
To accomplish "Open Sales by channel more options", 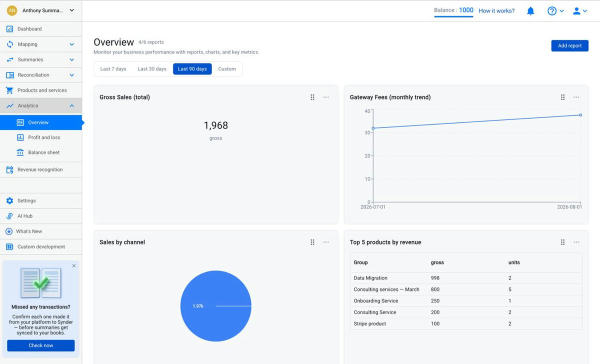I will click(x=326, y=242).
